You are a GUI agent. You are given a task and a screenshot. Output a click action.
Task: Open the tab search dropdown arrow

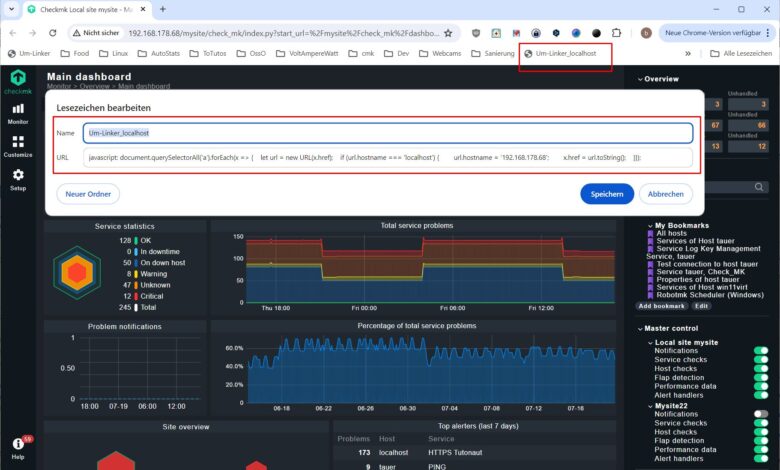(11, 9)
